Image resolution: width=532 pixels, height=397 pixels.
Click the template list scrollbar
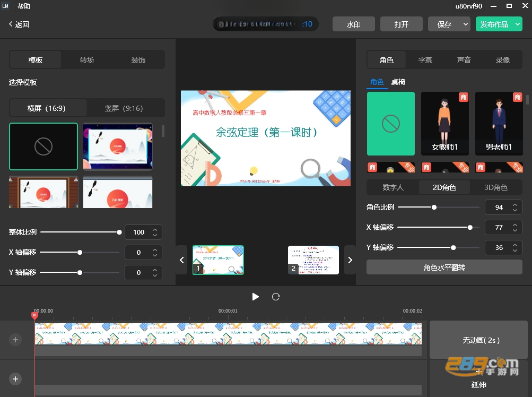[163, 131]
